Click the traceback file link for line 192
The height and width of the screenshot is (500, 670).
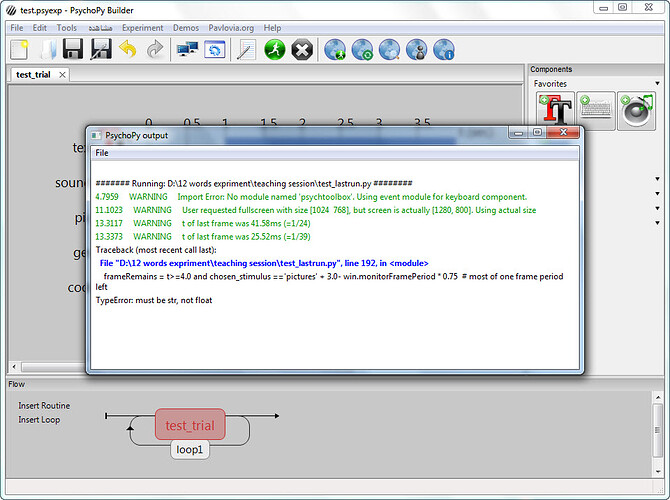pos(264,263)
